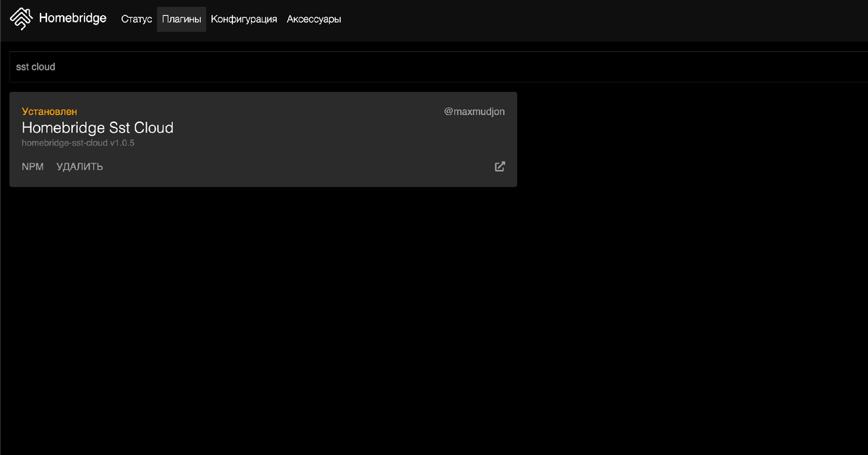Image resolution: width=868 pixels, height=455 pixels.
Task: Click the hexagonal house emblem in header
Action: 20,18
